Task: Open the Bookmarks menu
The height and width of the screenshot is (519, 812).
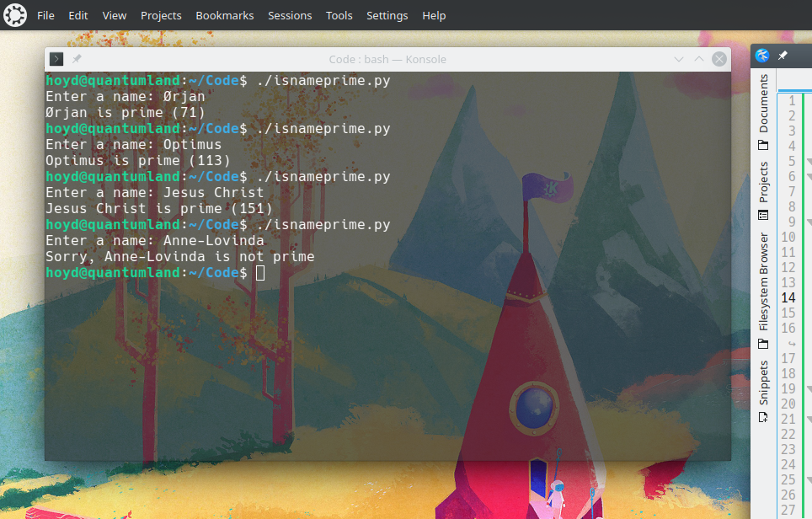Action: coord(224,15)
